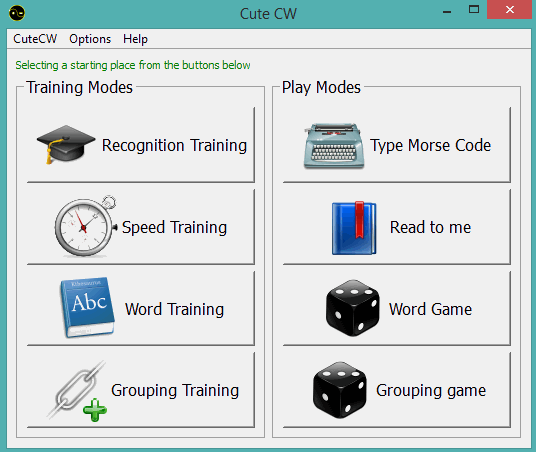Click the stopwatch icon for Speed Training
This screenshot has height=452, width=536.
coord(86,226)
